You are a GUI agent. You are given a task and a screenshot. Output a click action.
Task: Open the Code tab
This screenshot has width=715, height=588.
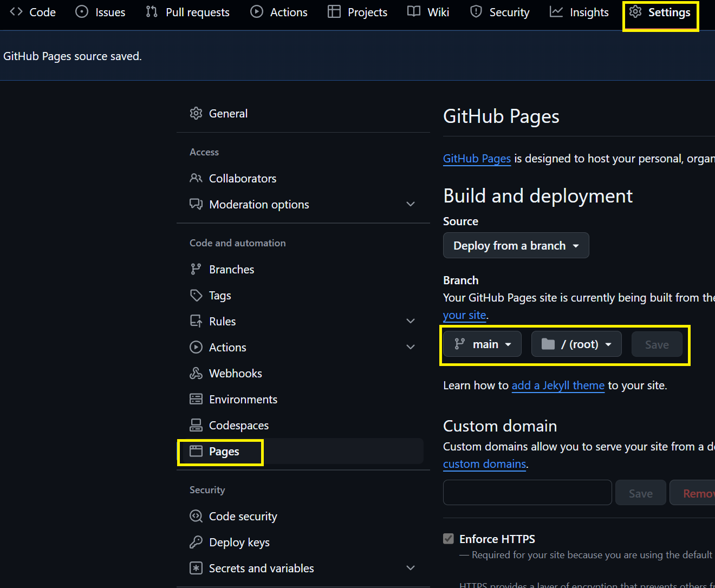pos(32,12)
